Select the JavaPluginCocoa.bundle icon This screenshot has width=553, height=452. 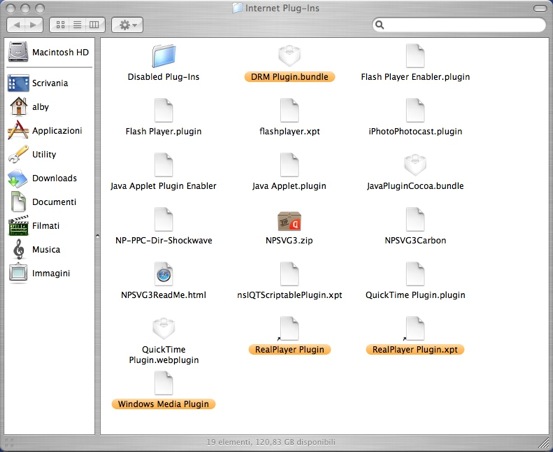(415, 165)
